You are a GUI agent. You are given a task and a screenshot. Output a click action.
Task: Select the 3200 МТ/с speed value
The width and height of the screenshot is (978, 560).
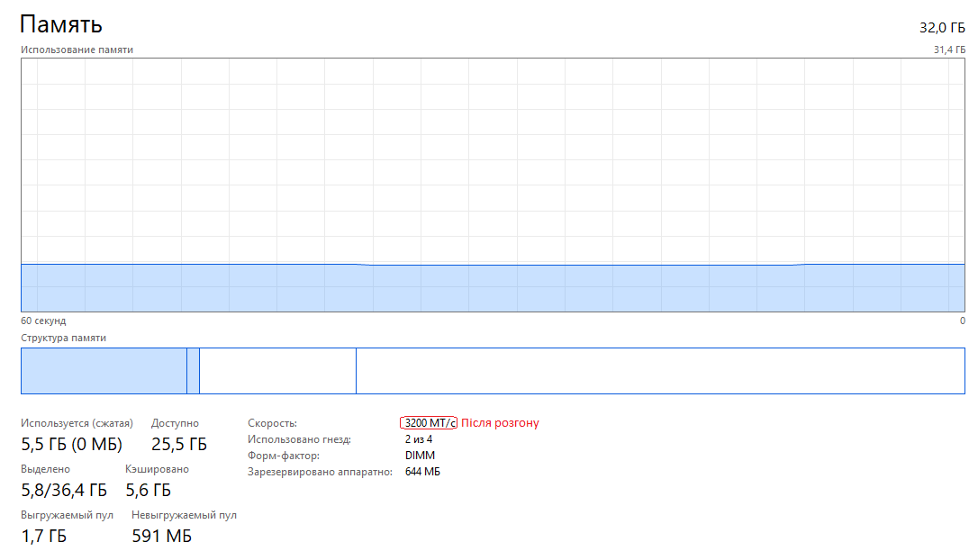coord(429,423)
